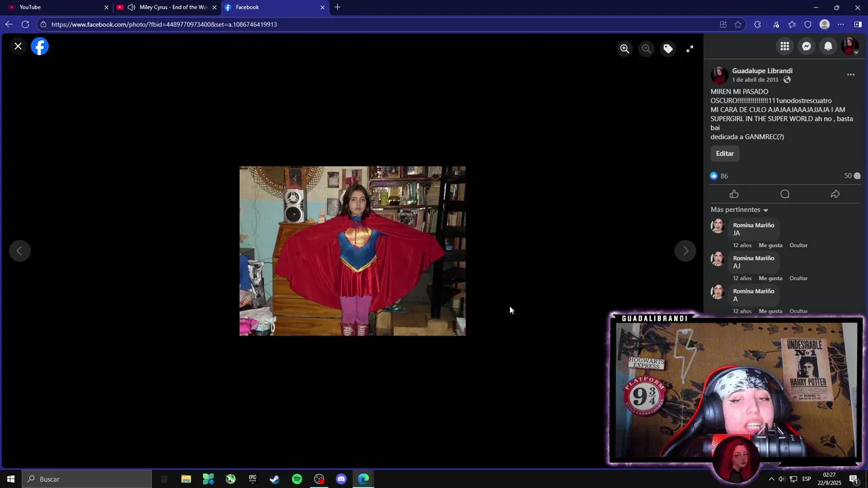Image resolution: width=868 pixels, height=488 pixels.
Task: Click the Facebook logo home icon
Action: (40, 47)
